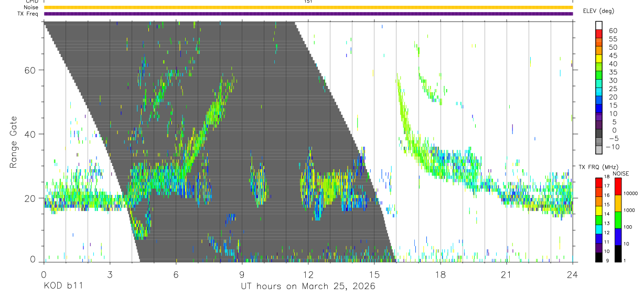Pick the white top segment of the ELEV colorbar

coord(599,25)
